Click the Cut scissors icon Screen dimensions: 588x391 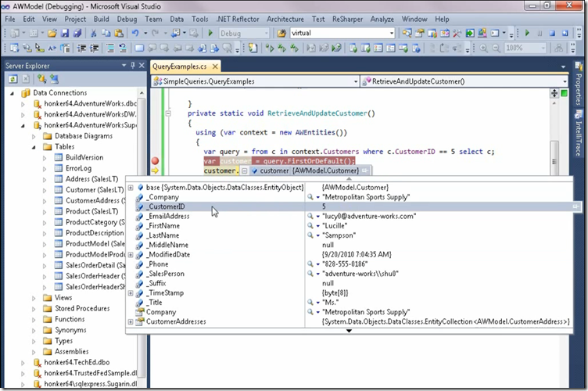pos(93,34)
